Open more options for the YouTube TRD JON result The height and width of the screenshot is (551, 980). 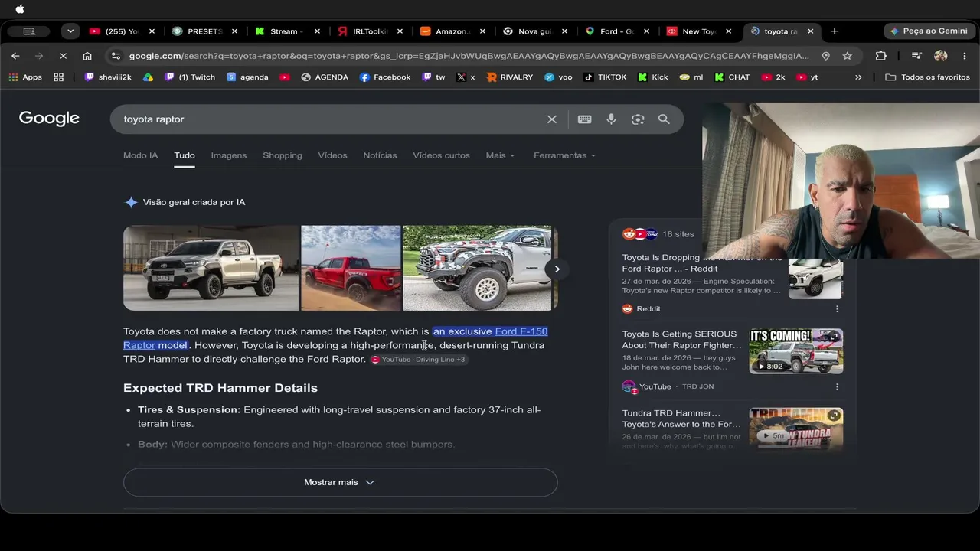pyautogui.click(x=837, y=387)
